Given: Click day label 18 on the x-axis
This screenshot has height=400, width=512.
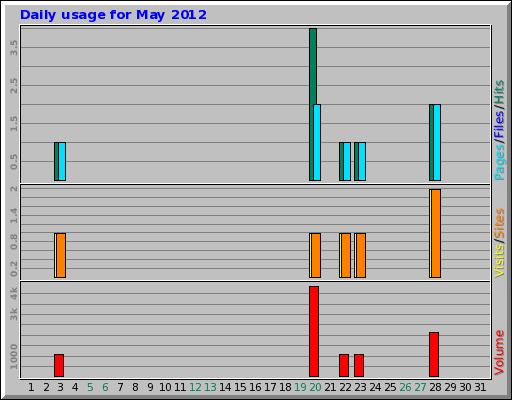Looking at the screenshot, I should click(285, 387).
